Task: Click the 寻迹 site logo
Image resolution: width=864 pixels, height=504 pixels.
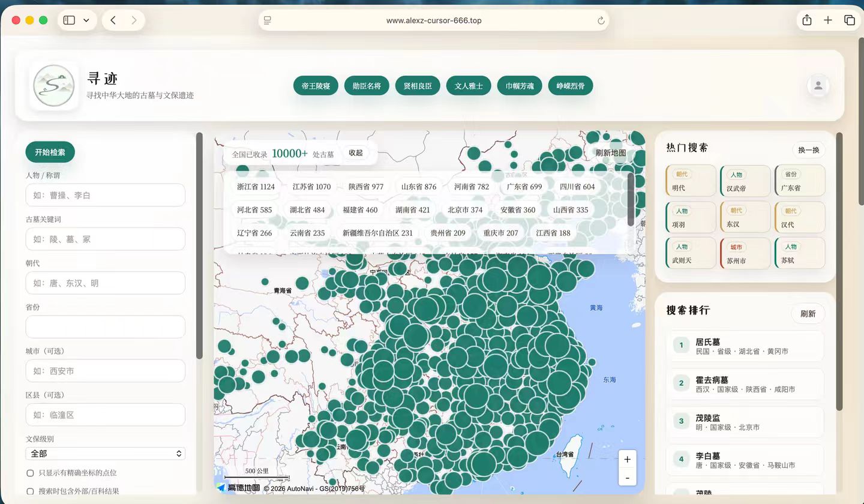Action: [54, 86]
